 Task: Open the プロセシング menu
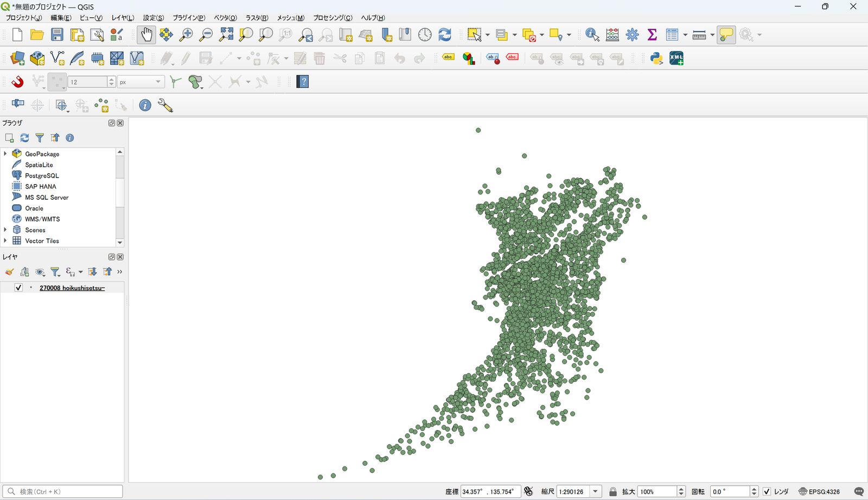333,18
